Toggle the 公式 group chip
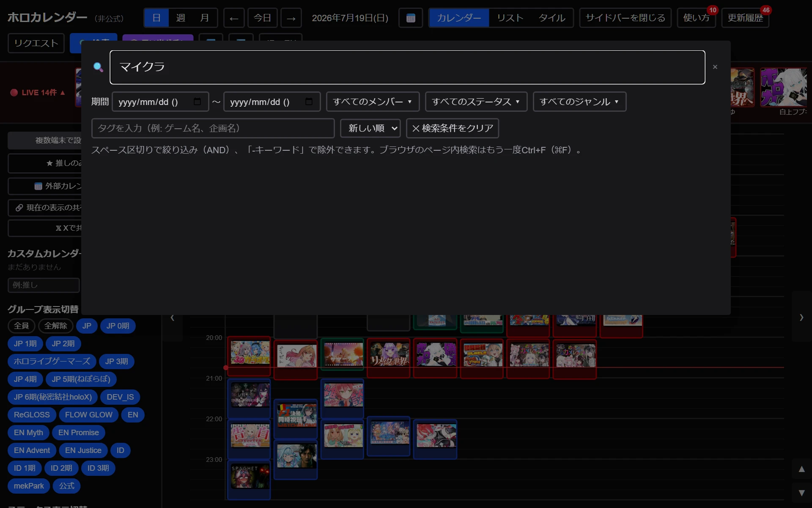 click(x=67, y=486)
